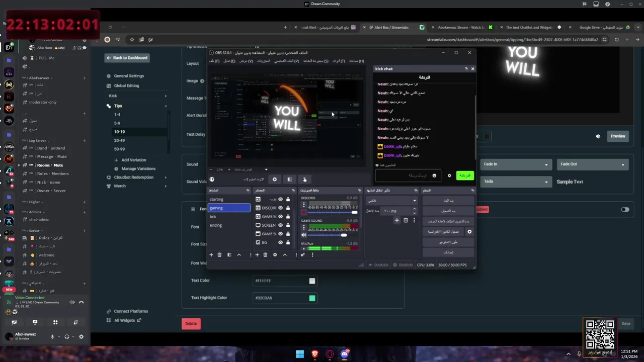Move source up with arrow icon
644x362 pixels.
tap(285, 255)
